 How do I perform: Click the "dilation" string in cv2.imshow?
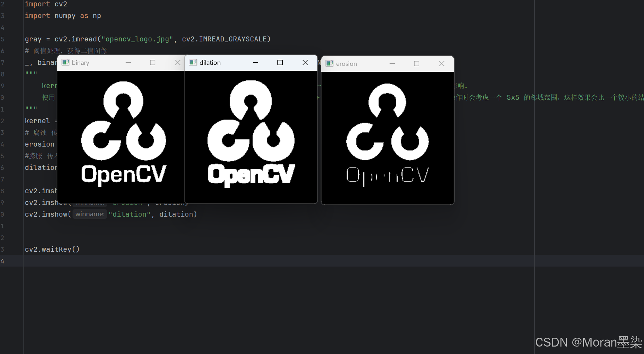pos(130,214)
